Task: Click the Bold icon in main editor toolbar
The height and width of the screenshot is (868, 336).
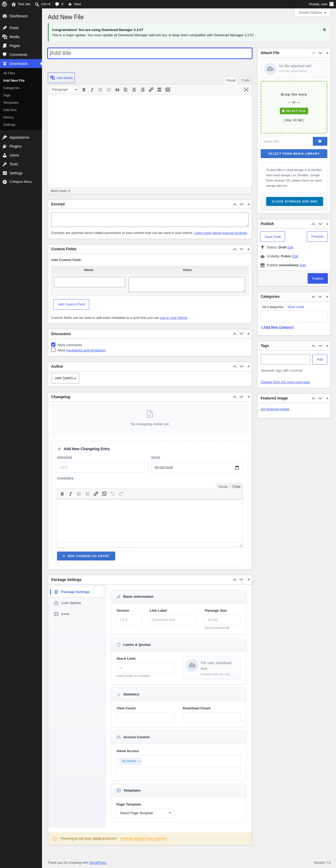Action: click(84, 90)
